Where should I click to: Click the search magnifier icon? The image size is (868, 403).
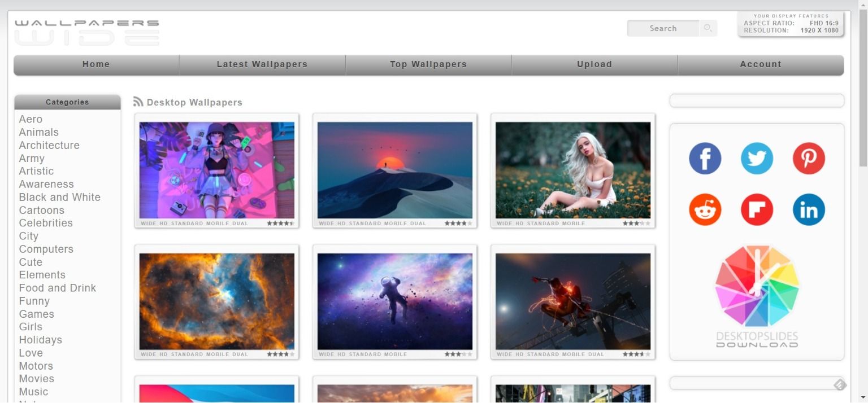click(708, 28)
